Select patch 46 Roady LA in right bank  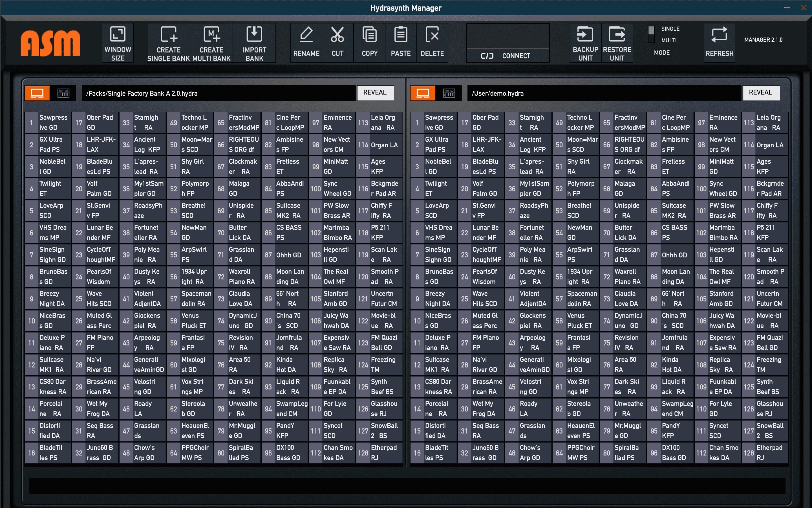coord(528,409)
